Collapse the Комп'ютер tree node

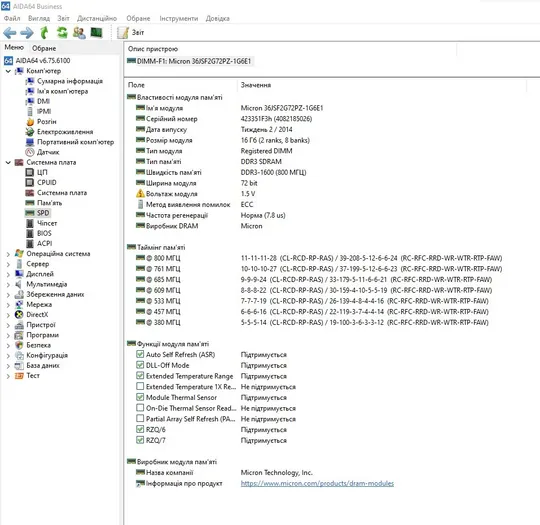point(8,71)
